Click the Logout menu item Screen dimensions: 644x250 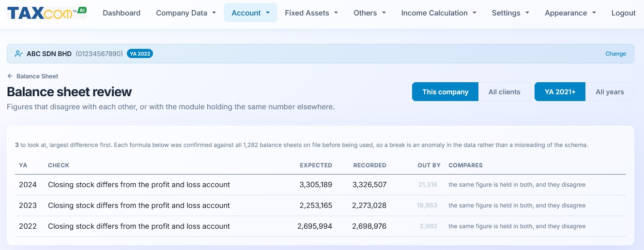pos(624,13)
